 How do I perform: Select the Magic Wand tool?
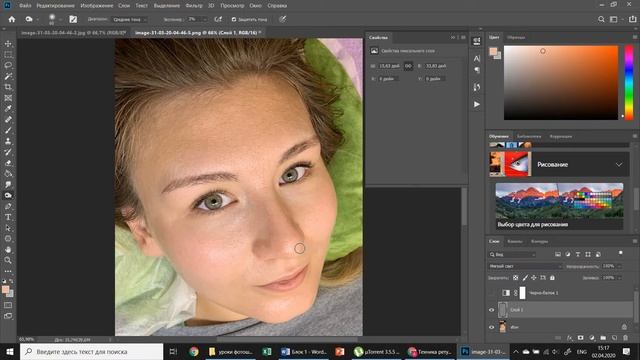pyautogui.click(x=8, y=76)
